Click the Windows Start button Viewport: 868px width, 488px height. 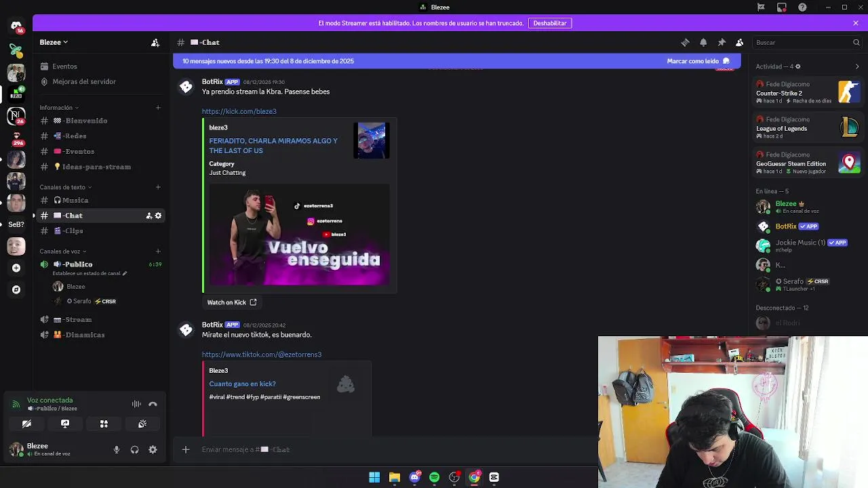coord(374,477)
